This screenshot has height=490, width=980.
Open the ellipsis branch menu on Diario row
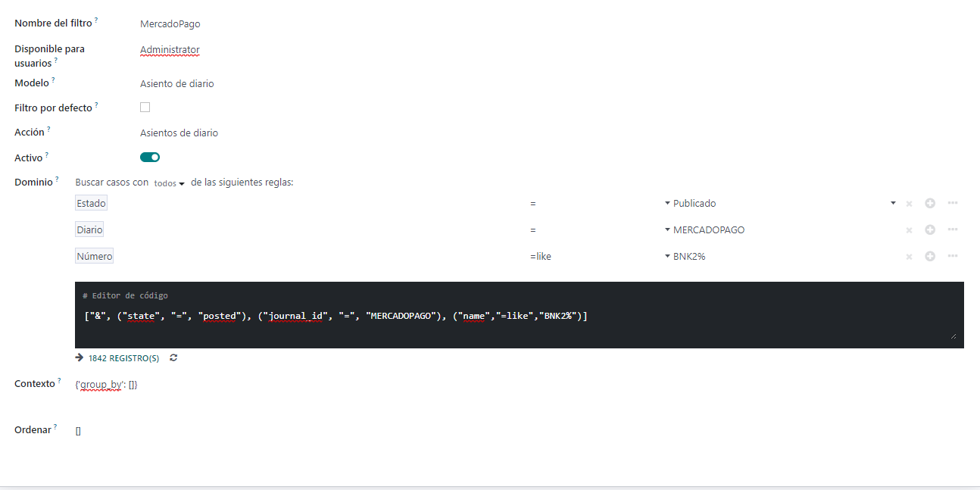coord(953,229)
